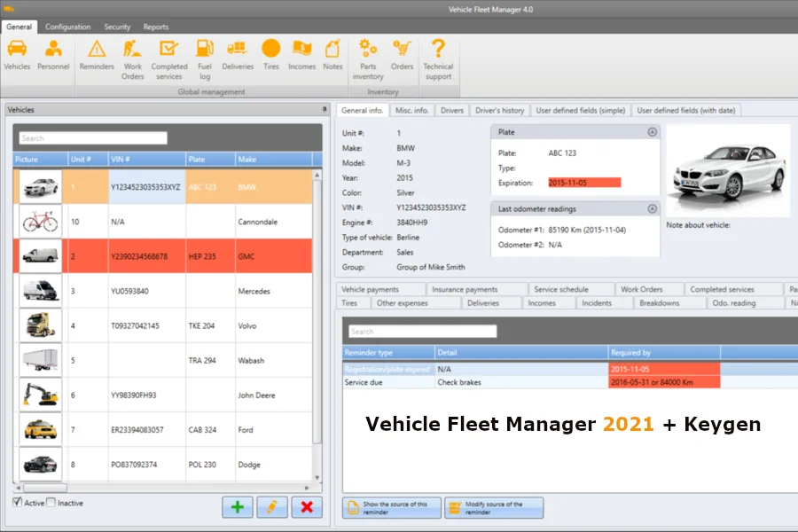Open Orders in Inventory group

pyautogui.click(x=402, y=55)
